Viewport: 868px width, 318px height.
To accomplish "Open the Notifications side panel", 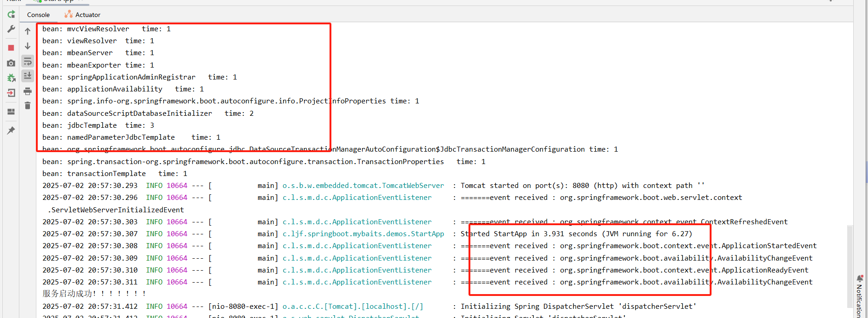I will (x=859, y=296).
